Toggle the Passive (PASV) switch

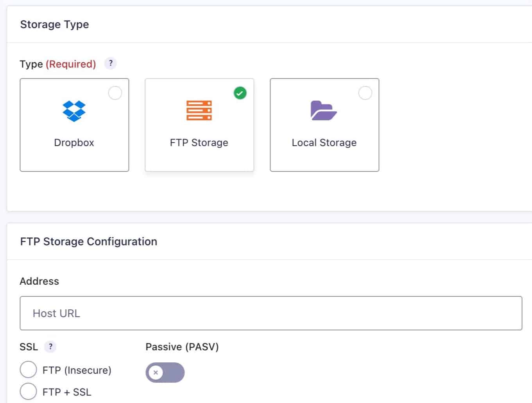point(165,373)
